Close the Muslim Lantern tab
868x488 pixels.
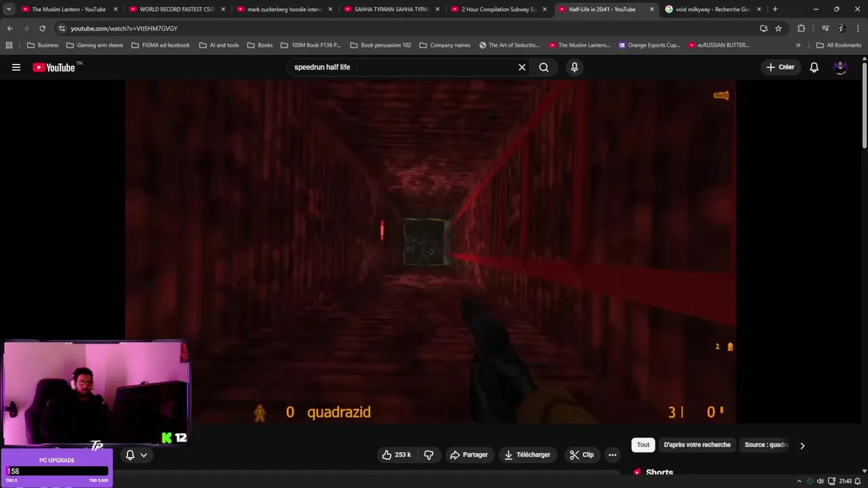pyautogui.click(x=115, y=9)
